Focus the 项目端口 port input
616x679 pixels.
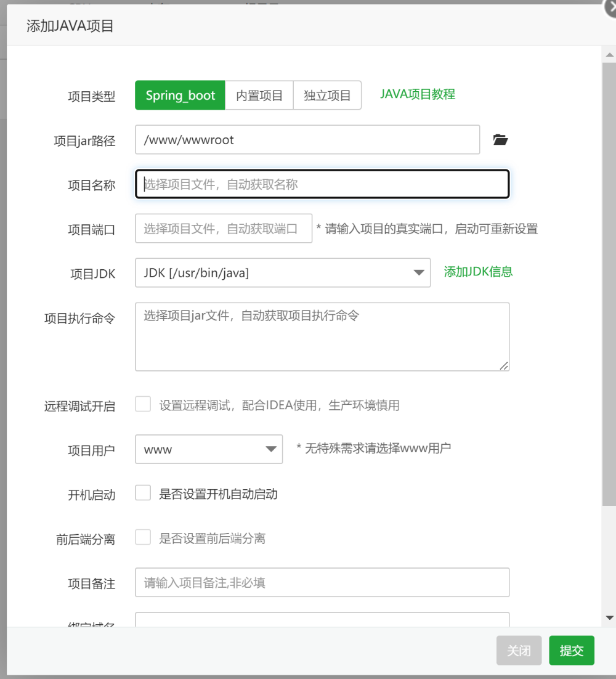point(223,228)
